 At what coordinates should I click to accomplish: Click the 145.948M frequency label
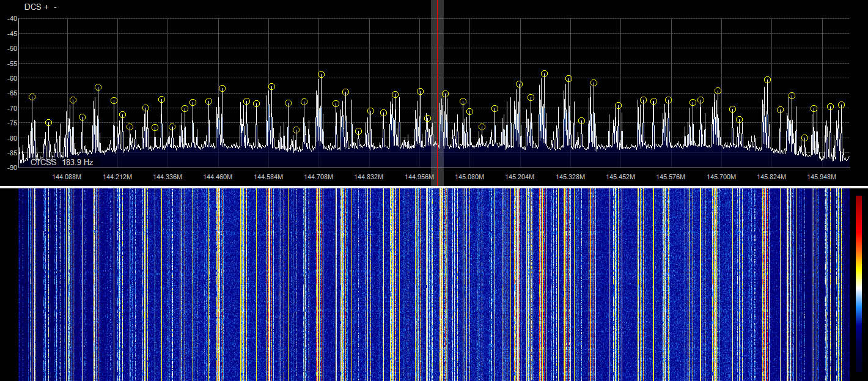(822, 177)
